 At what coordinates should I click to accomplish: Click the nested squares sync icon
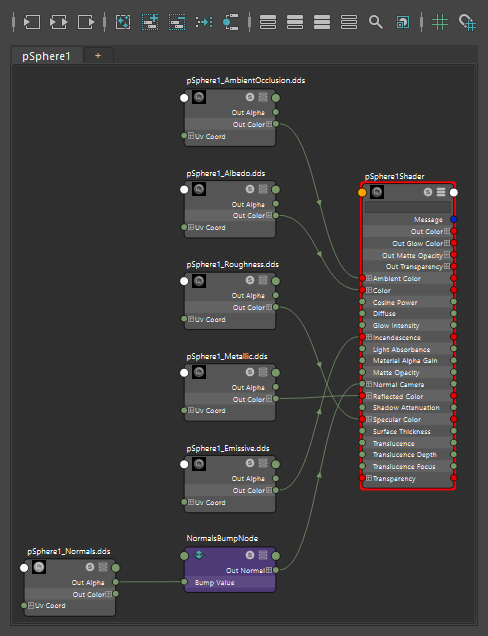[402, 22]
